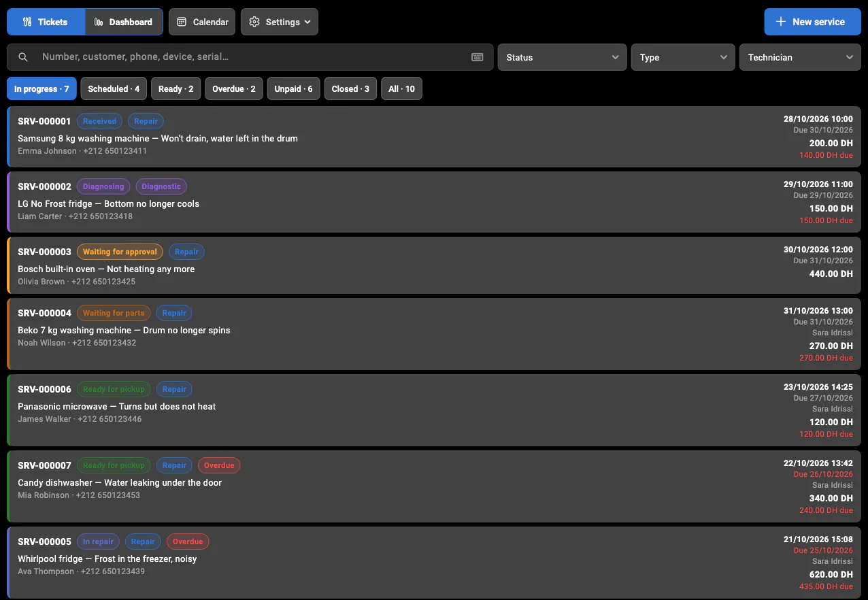868x600 pixels.
Task: Click the plus icon on New service
Action: [x=782, y=22]
